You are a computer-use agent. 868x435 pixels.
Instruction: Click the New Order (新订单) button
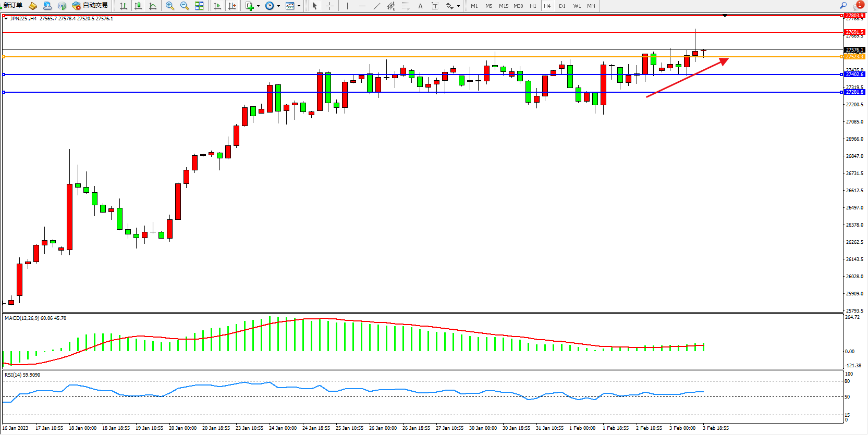(13, 6)
